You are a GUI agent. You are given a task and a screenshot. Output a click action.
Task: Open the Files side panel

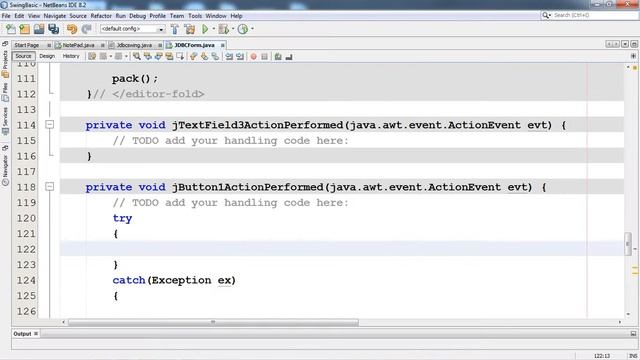(5, 92)
